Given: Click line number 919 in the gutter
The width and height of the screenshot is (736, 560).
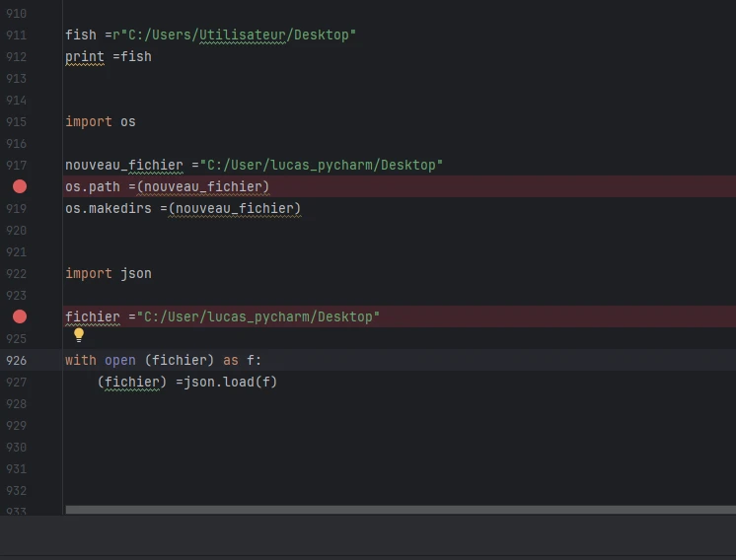Looking at the screenshot, I should pyautogui.click(x=16, y=208).
